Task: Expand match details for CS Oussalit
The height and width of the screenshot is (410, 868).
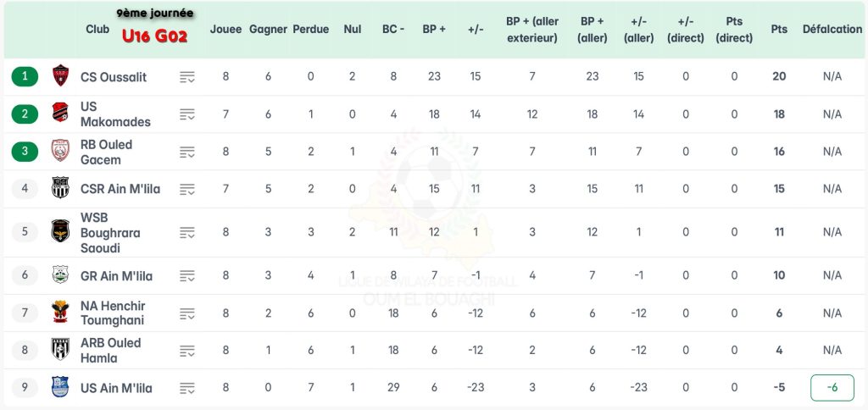Action: (x=187, y=77)
